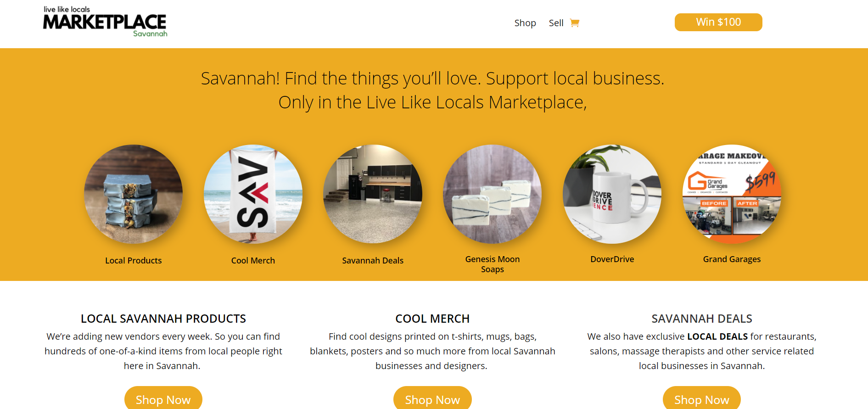The height and width of the screenshot is (409, 868).
Task: Open the Genesis Moon Soaps image
Action: click(x=493, y=194)
